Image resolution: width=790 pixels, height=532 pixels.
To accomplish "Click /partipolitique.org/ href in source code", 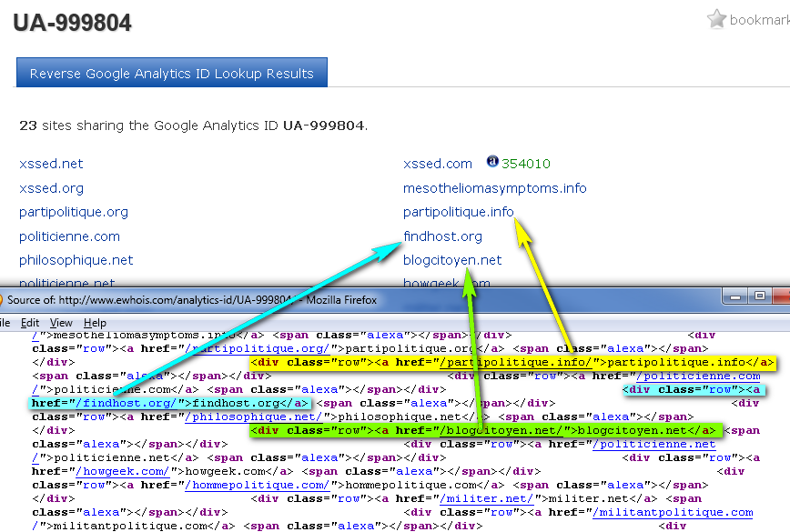I will 257,348.
